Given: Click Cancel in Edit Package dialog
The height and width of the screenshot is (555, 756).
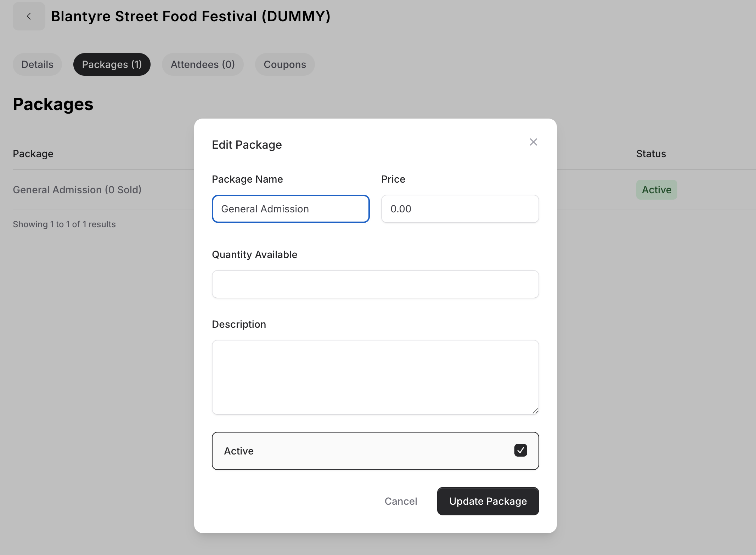Looking at the screenshot, I should click(401, 501).
